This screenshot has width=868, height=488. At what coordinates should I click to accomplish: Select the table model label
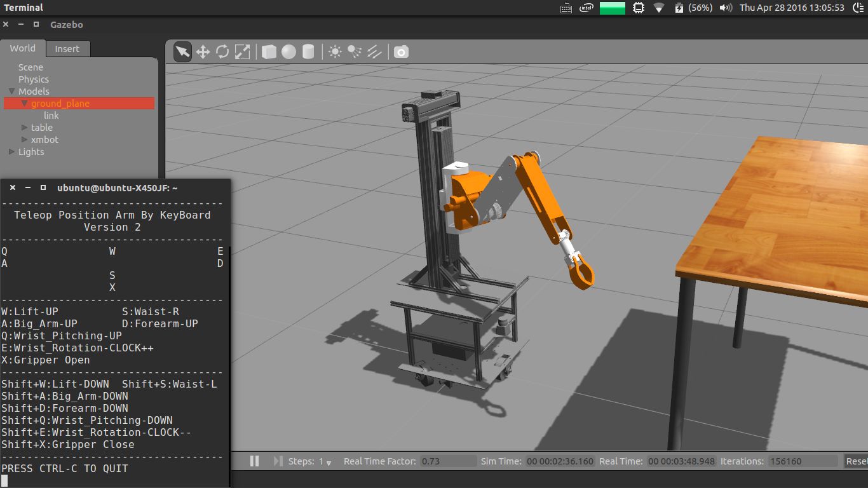tap(42, 128)
